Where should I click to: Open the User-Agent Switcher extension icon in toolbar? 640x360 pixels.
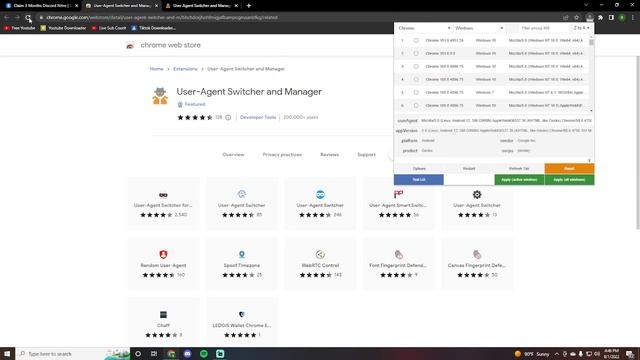click(x=589, y=18)
